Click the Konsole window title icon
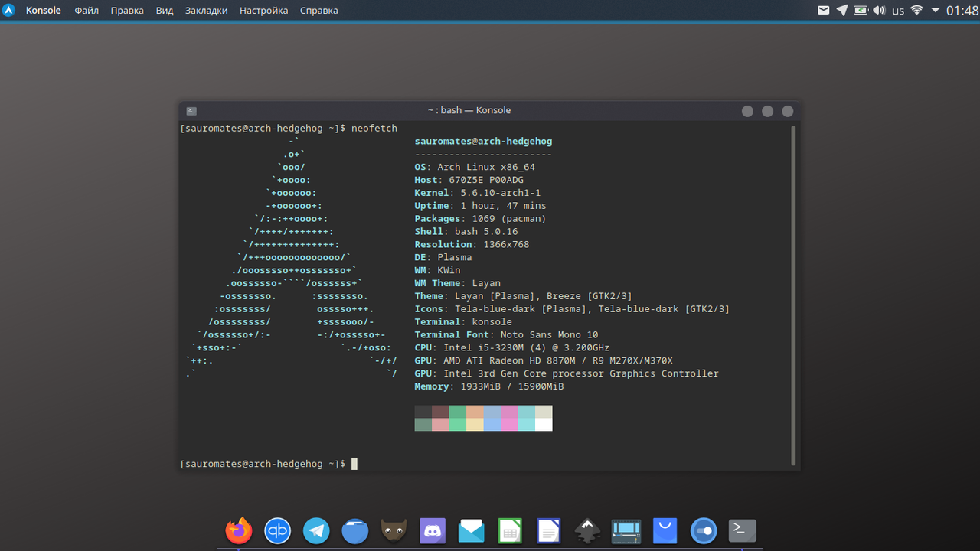The width and height of the screenshot is (980, 551). [191, 110]
